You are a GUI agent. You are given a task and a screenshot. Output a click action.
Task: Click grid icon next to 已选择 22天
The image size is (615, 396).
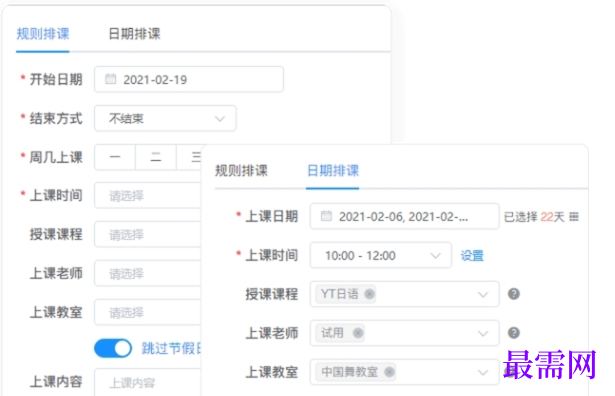[x=574, y=216]
